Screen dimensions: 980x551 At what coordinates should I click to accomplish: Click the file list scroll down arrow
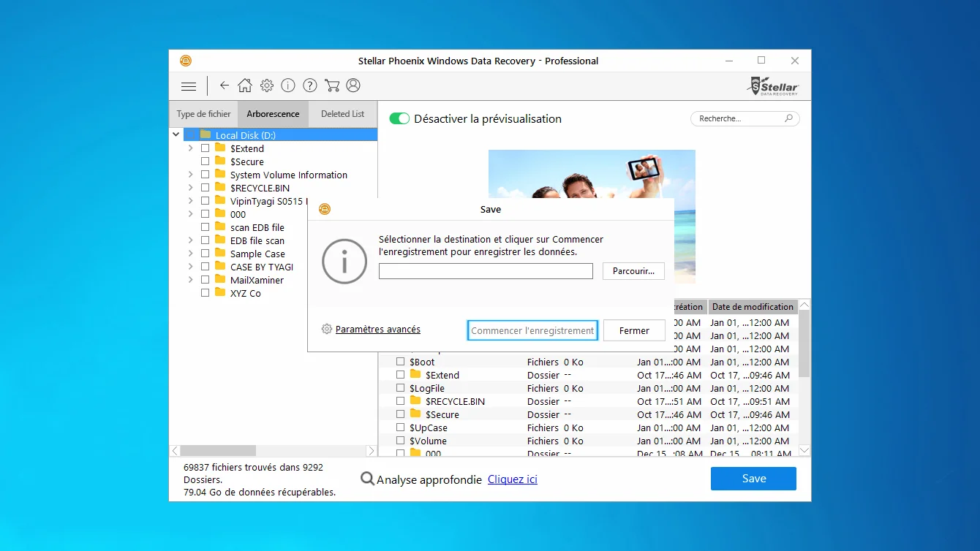coord(804,450)
